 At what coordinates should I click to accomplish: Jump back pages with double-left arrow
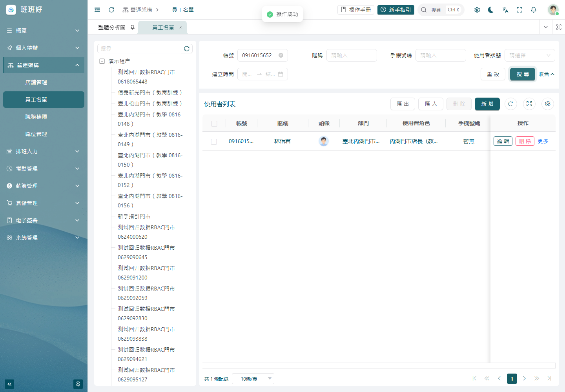point(487,379)
